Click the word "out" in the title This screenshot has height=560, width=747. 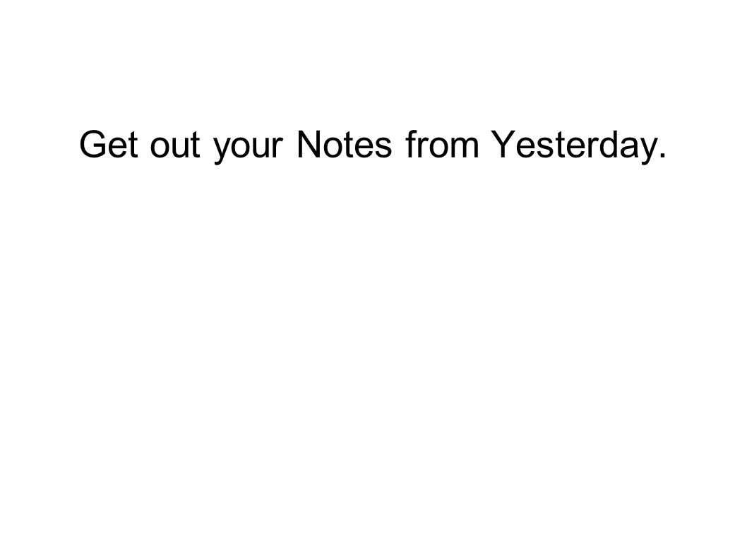(x=175, y=144)
